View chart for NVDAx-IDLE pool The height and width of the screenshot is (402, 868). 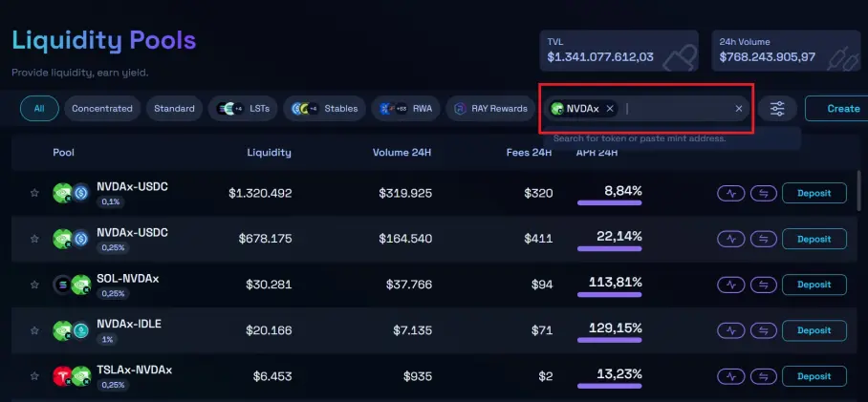click(731, 330)
